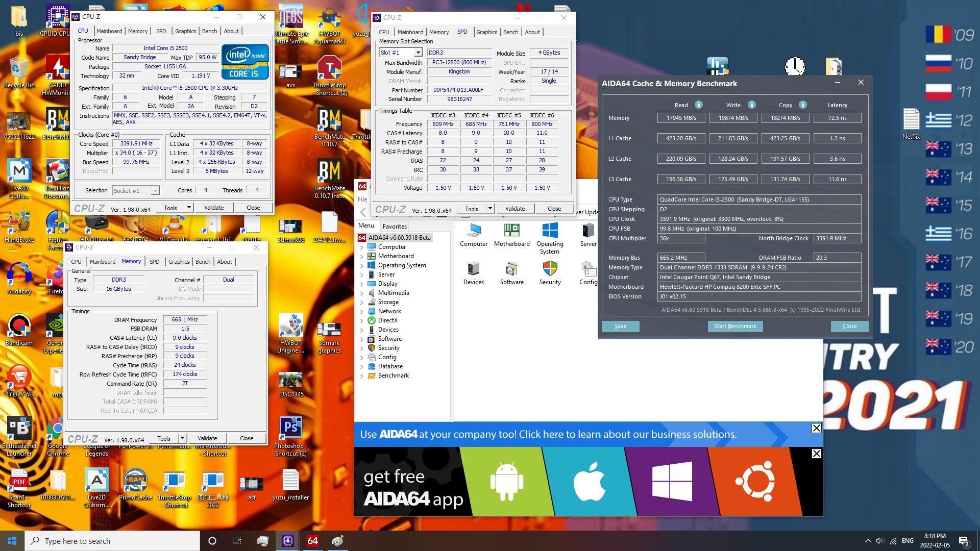Click Validate in CPU-Z CPU window
This screenshot has width=980, height=551.
[x=214, y=208]
